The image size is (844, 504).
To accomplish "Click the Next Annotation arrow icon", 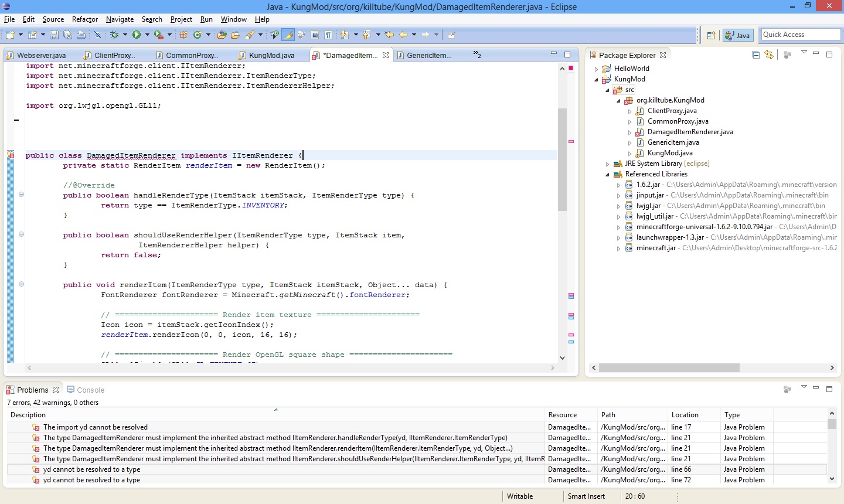I will click(x=343, y=35).
